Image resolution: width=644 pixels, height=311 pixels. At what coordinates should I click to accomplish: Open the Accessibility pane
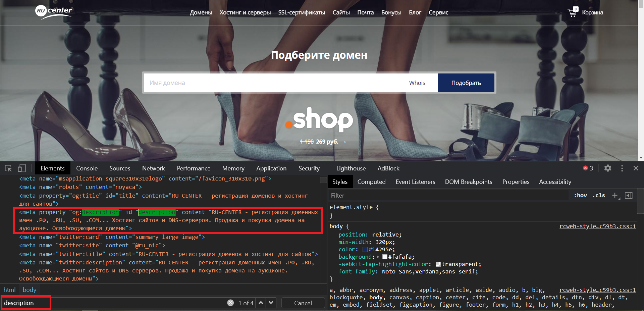555,182
